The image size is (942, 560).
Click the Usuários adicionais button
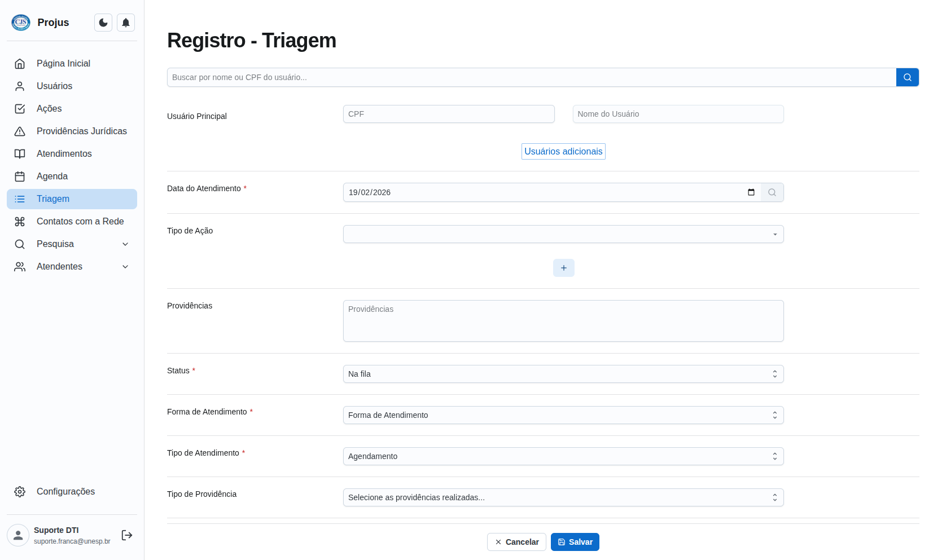563,151
